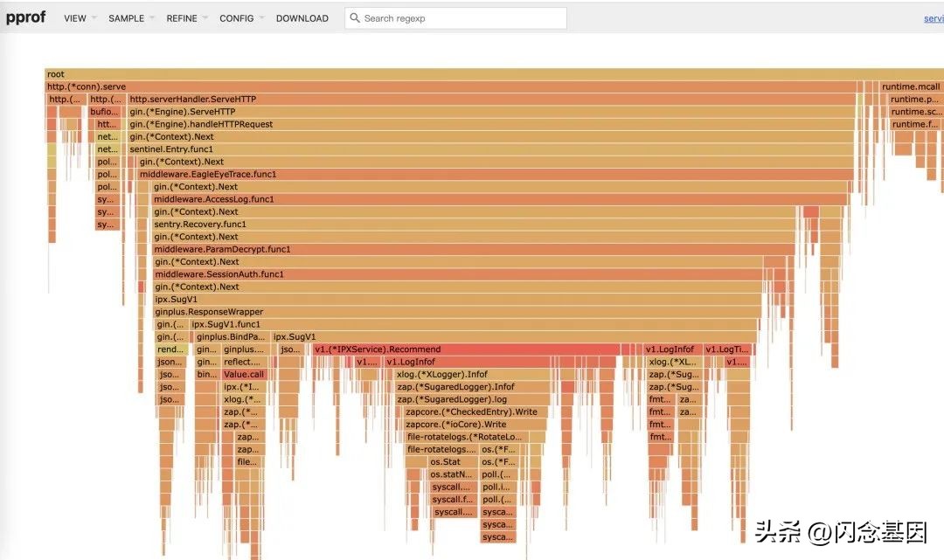Click the link at top right corner

click(x=933, y=18)
